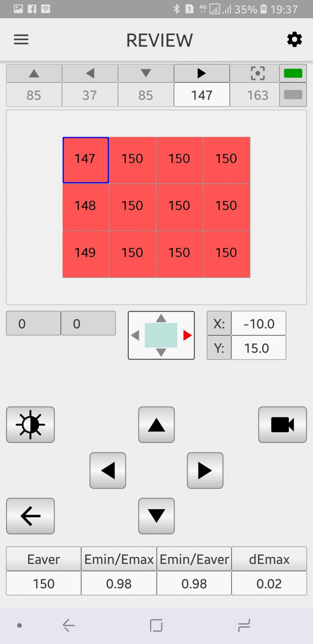Tap the large left arrow navigation button

click(108, 471)
